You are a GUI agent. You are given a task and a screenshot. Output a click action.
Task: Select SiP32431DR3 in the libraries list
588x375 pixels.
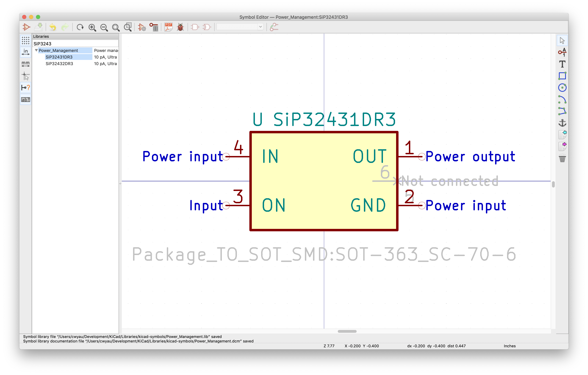59,57
